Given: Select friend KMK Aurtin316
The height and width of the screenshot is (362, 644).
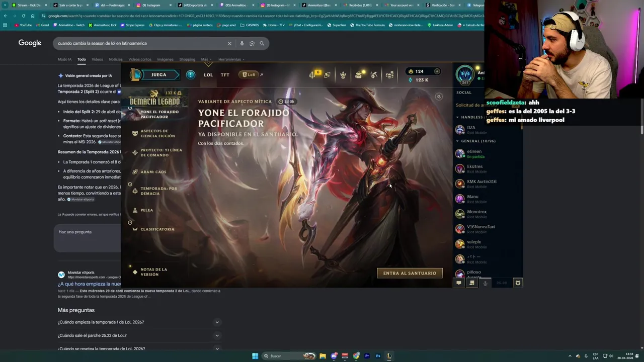Looking at the screenshot, I should (488, 184).
